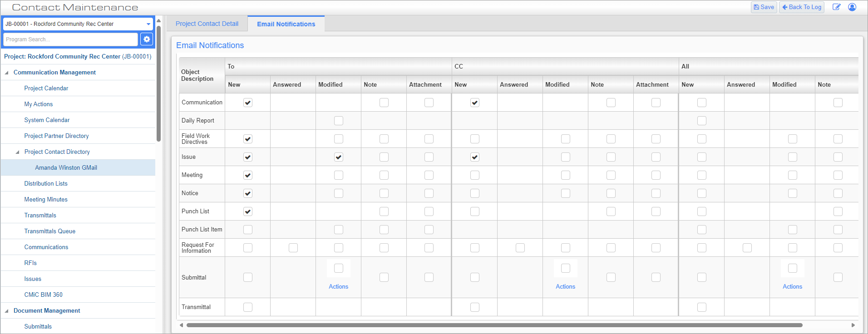Focus the Program Search field

[x=70, y=39]
